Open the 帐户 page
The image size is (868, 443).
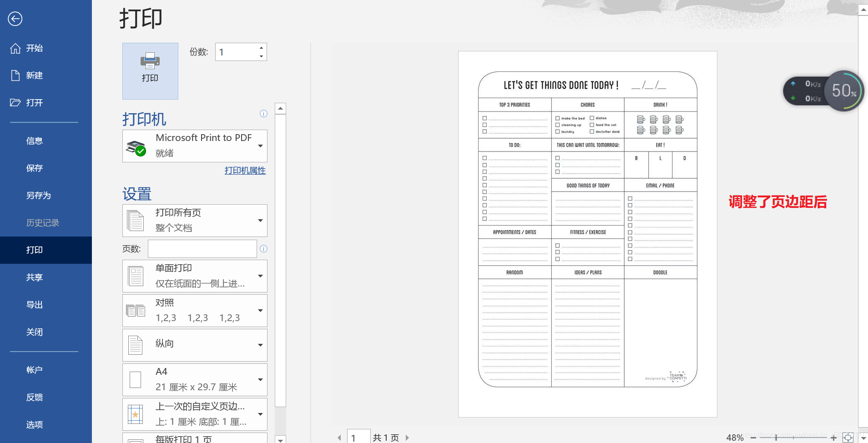pos(46,370)
